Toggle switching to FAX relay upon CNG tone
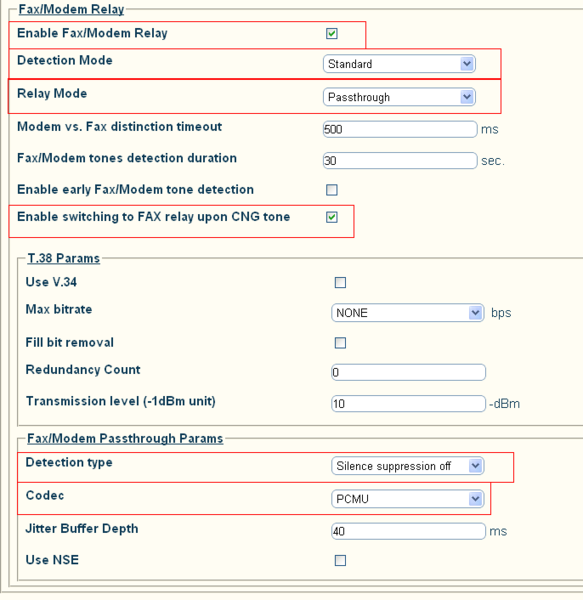Viewport: 583px width, 600px height. pos(332,217)
